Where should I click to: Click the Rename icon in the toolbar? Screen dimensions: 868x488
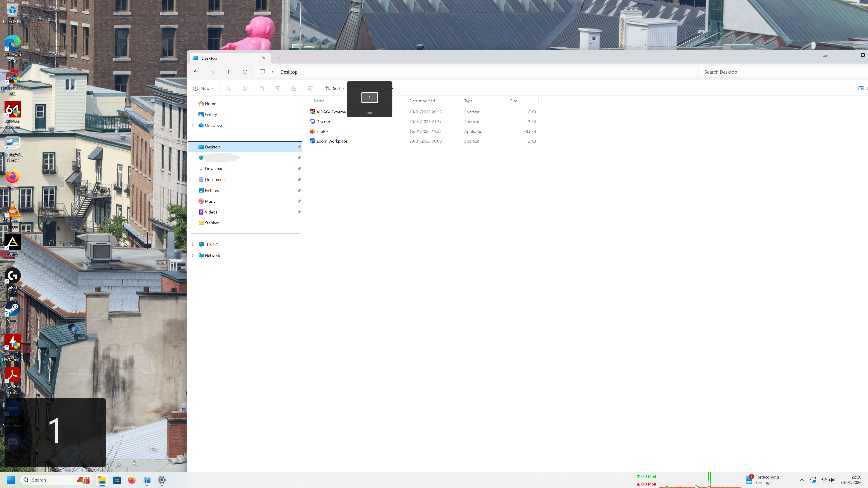click(x=277, y=88)
